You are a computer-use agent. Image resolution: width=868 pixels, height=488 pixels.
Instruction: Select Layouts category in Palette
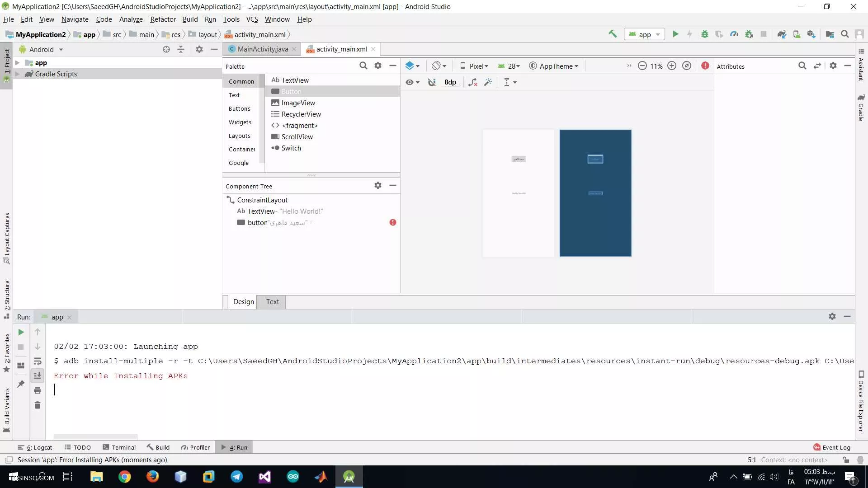tap(240, 136)
